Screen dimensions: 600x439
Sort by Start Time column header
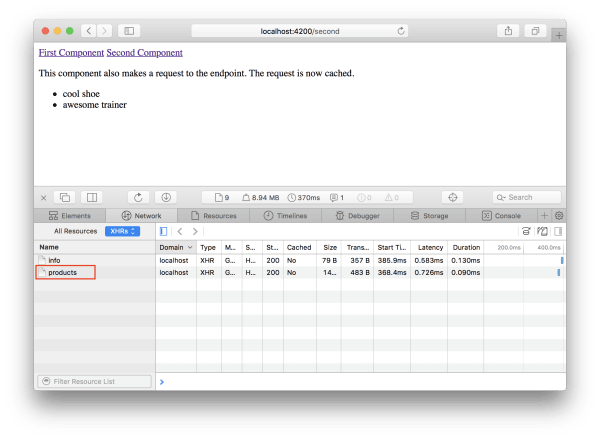click(x=392, y=248)
